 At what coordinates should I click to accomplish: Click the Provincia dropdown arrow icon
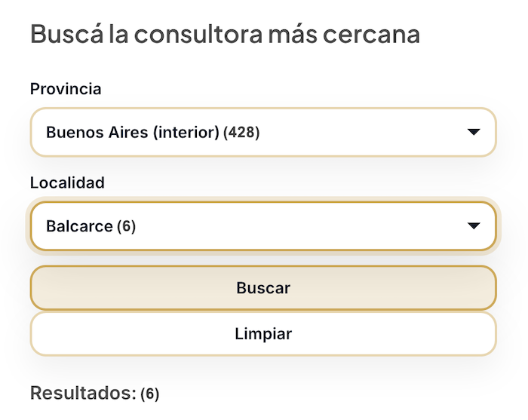point(474,133)
